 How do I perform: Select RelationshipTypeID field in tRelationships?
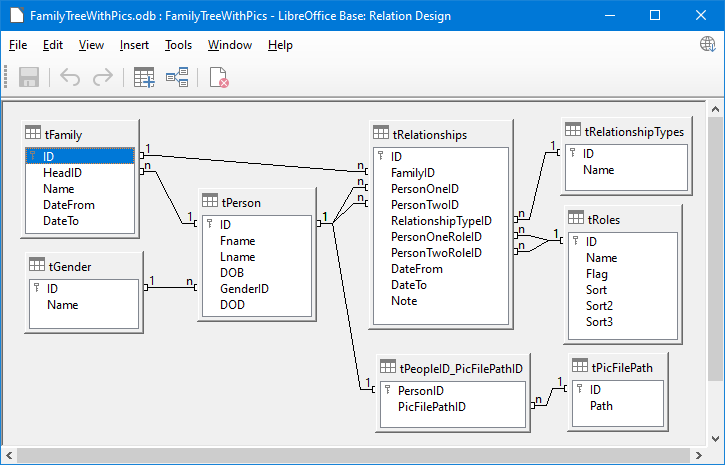[x=441, y=221]
